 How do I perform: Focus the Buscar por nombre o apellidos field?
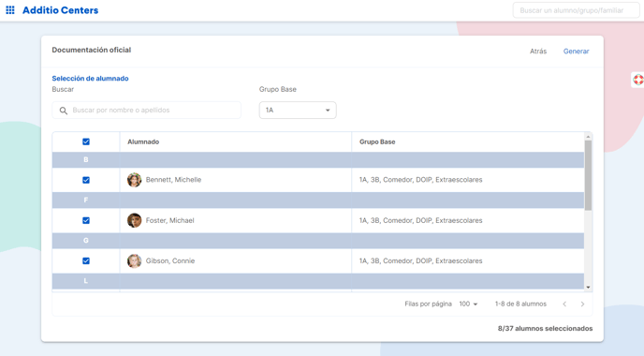coord(147,111)
